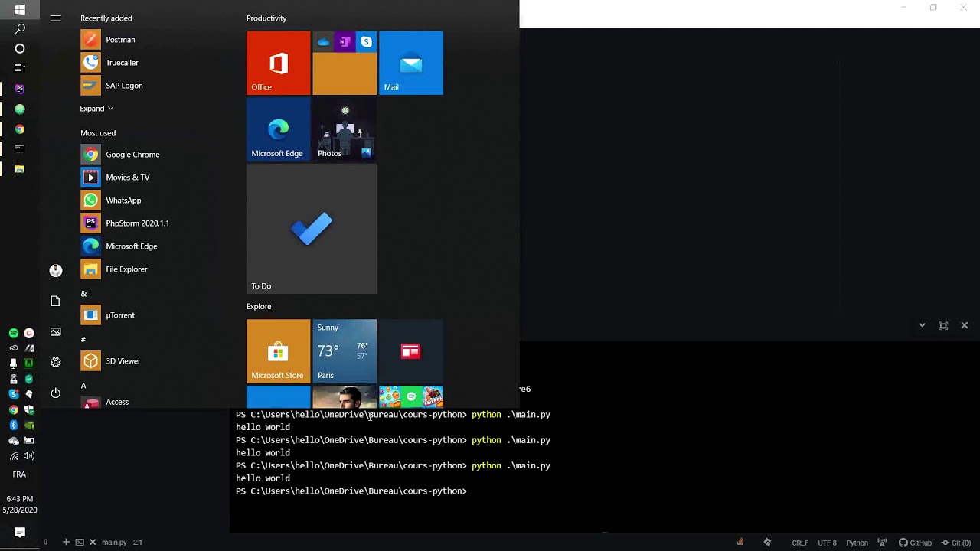Open the user account menu
980x551 pixels.
(x=56, y=270)
